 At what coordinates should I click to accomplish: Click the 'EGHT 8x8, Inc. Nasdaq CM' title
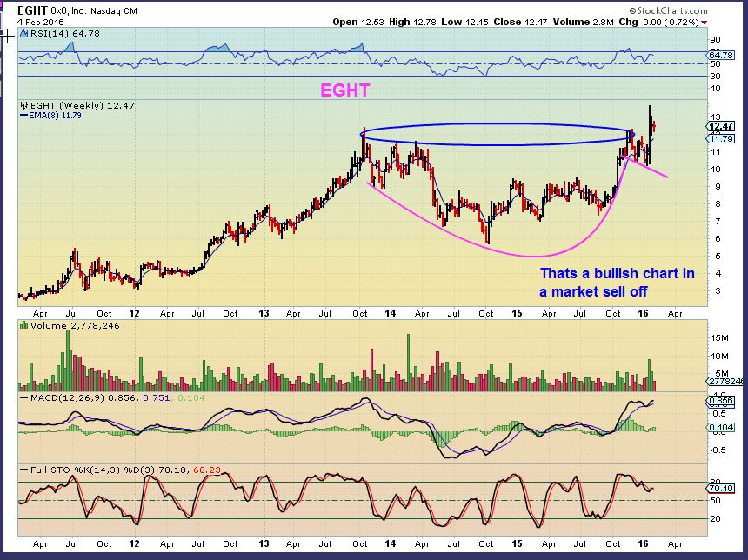[x=77, y=10]
